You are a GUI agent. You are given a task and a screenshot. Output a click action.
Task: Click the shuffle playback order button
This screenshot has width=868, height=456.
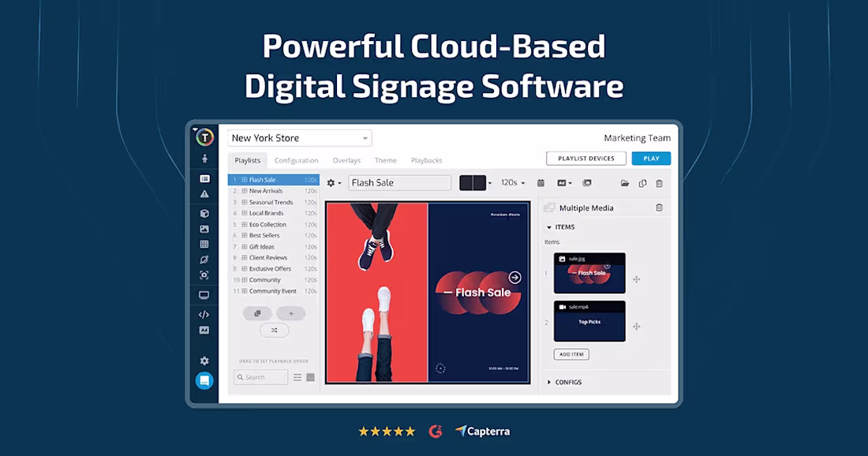(x=274, y=331)
